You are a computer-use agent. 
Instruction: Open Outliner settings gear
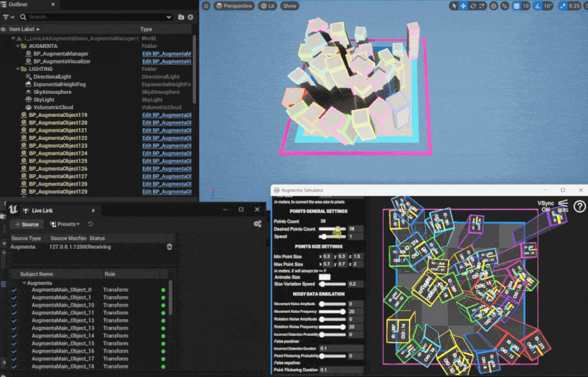[191, 17]
